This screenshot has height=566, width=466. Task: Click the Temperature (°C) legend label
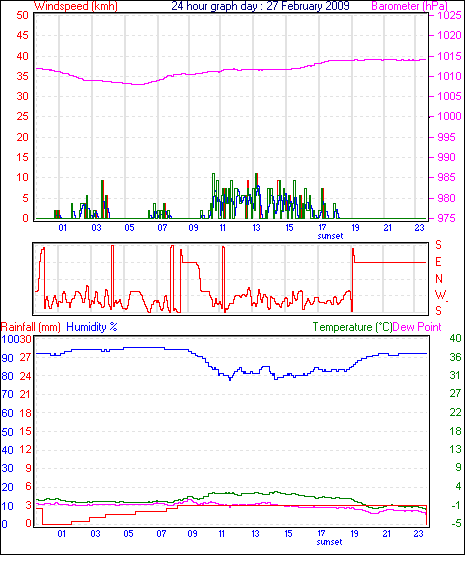(352, 327)
